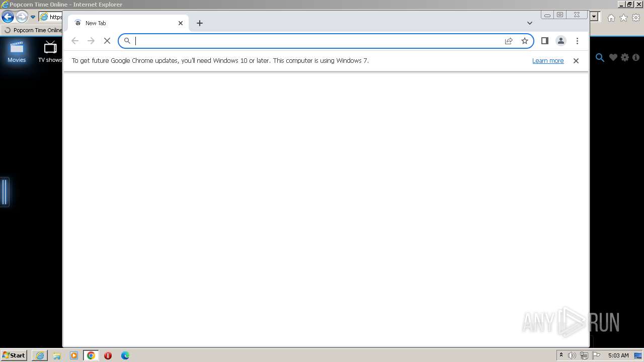Open media player from taskbar
Screen dimensions: 644x362
click(74, 355)
